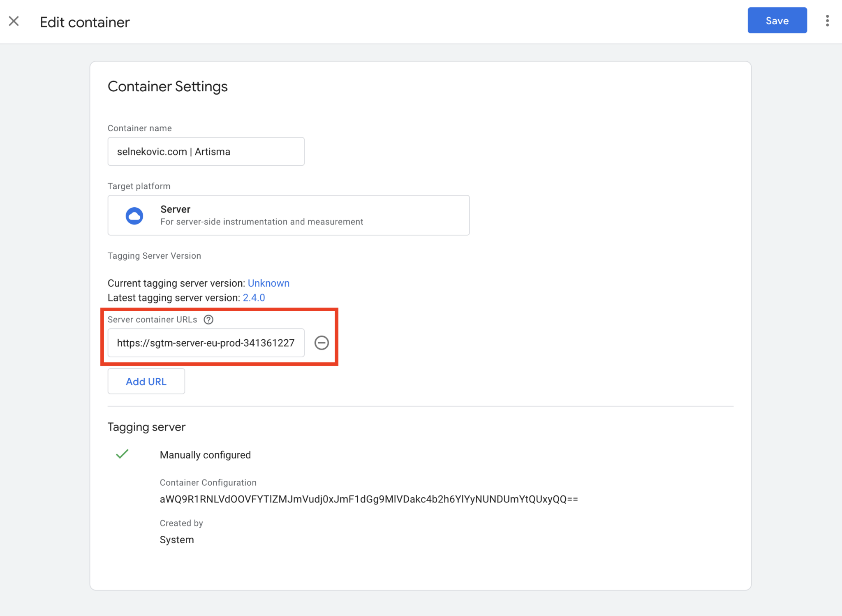
Task: Click the Tagging Server Version label
Action: coord(154,255)
